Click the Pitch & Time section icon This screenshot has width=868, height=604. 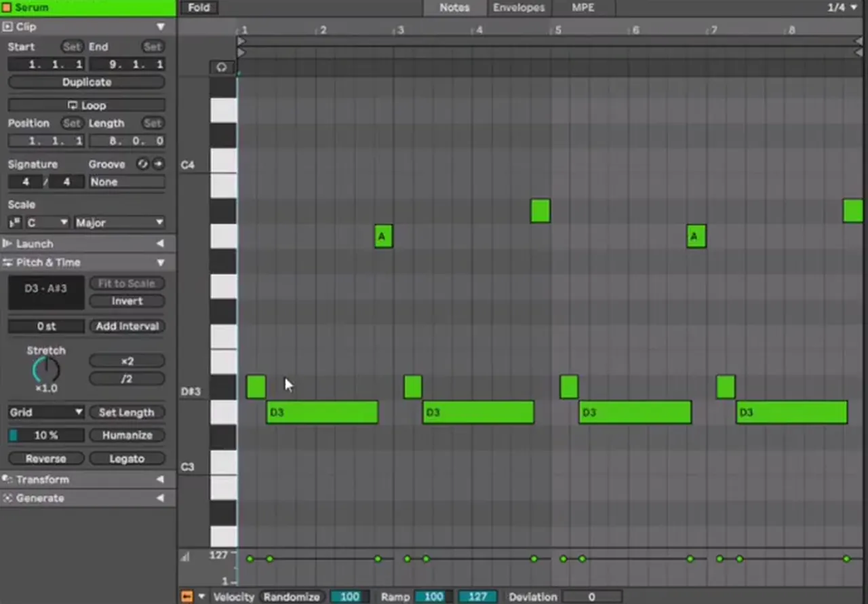click(7, 263)
